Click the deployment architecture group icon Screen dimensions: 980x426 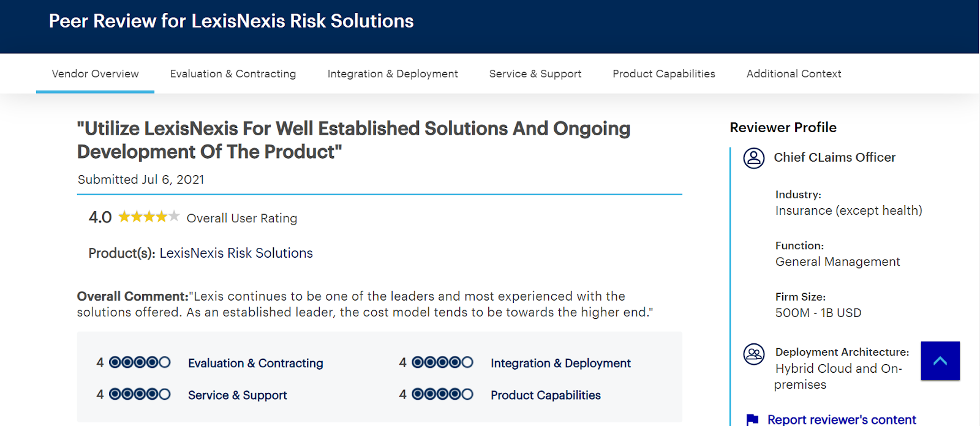click(754, 354)
